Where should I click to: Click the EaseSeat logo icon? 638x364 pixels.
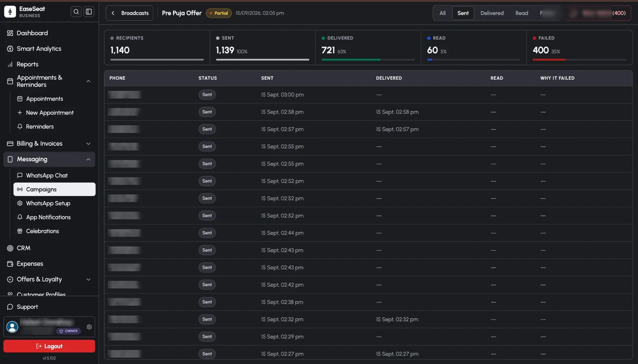[10, 12]
